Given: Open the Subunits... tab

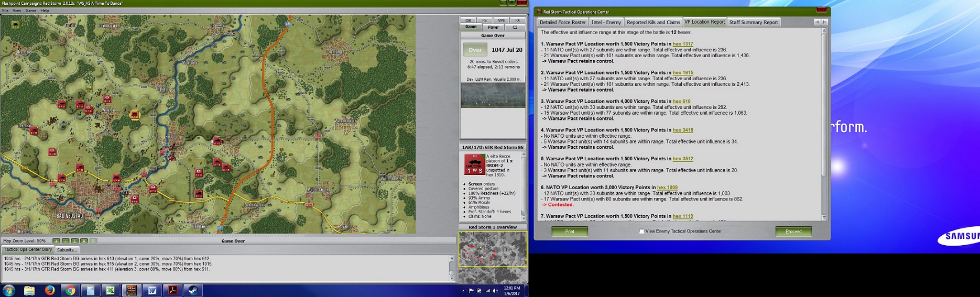Looking at the screenshot, I should 67,250.
